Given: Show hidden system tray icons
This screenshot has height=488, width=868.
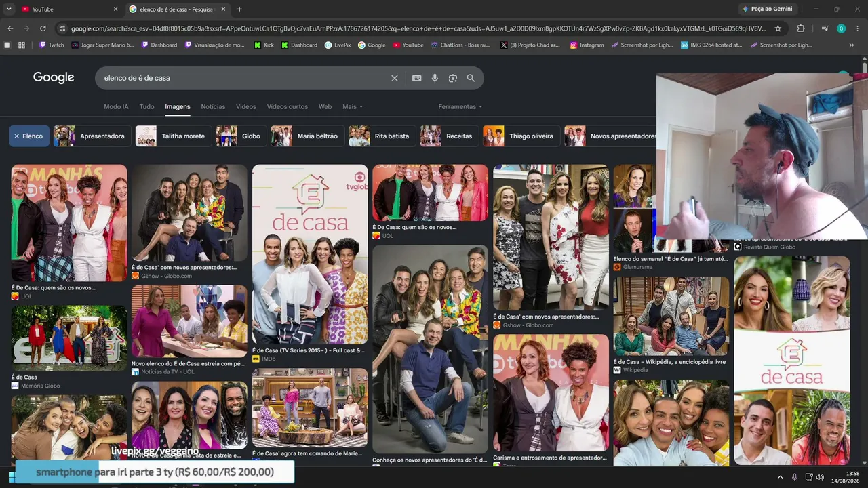Looking at the screenshot, I should pos(780,477).
